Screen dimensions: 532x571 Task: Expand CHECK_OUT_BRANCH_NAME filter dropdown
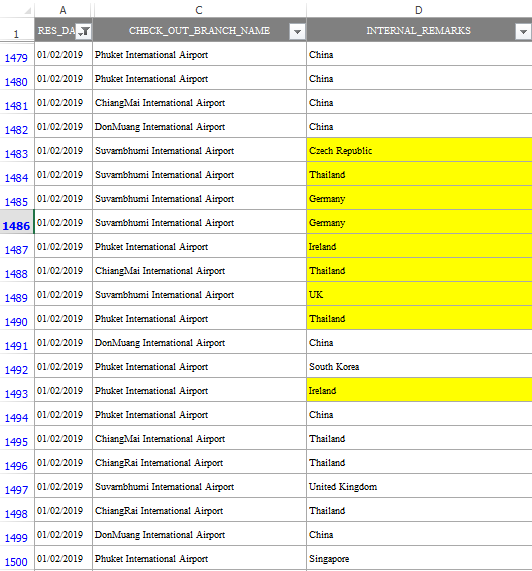coord(297,31)
